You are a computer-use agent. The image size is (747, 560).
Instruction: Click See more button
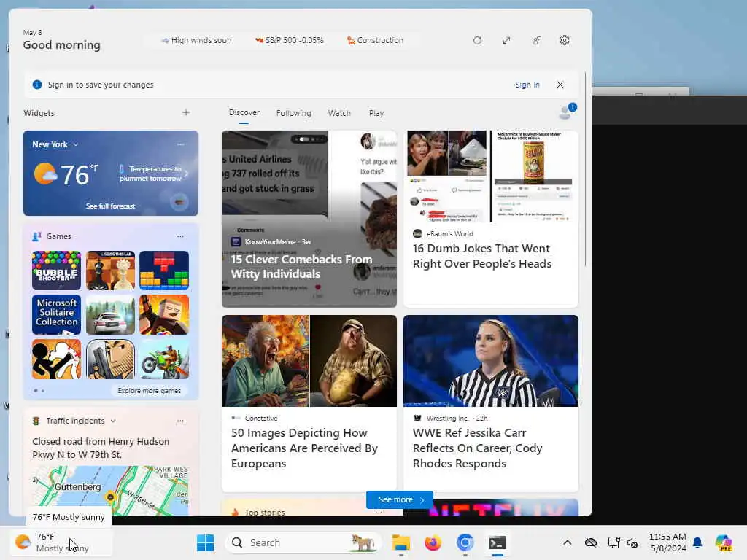pos(400,499)
